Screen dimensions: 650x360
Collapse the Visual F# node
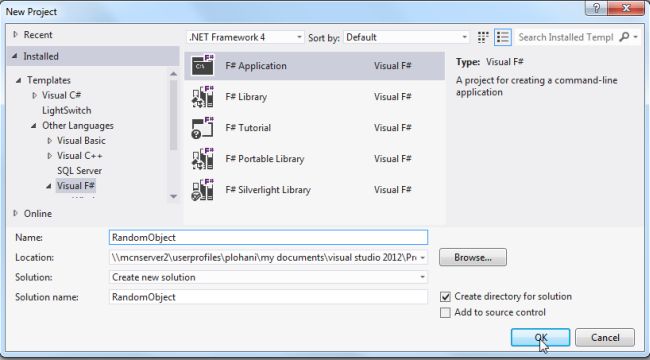click(49, 186)
